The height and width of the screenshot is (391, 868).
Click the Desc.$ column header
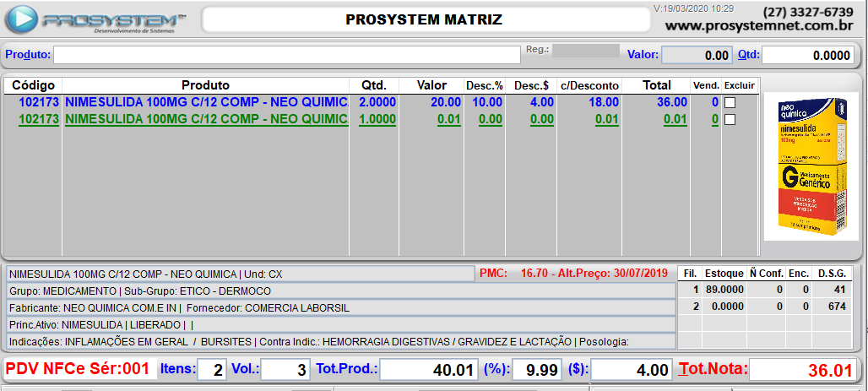pyautogui.click(x=531, y=85)
